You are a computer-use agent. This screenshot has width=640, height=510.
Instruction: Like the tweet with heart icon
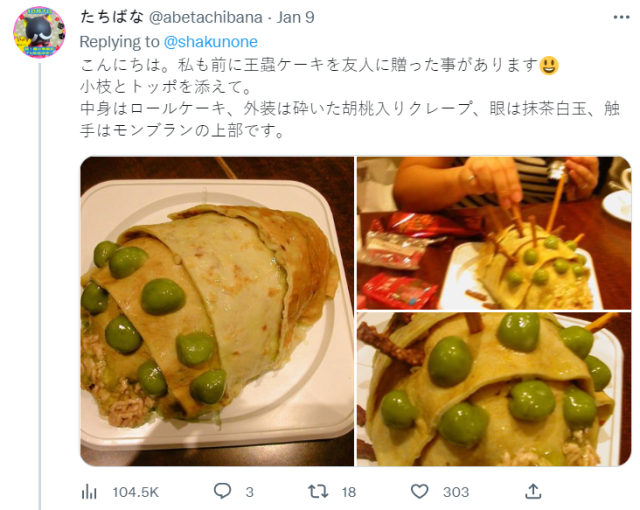[419, 491]
